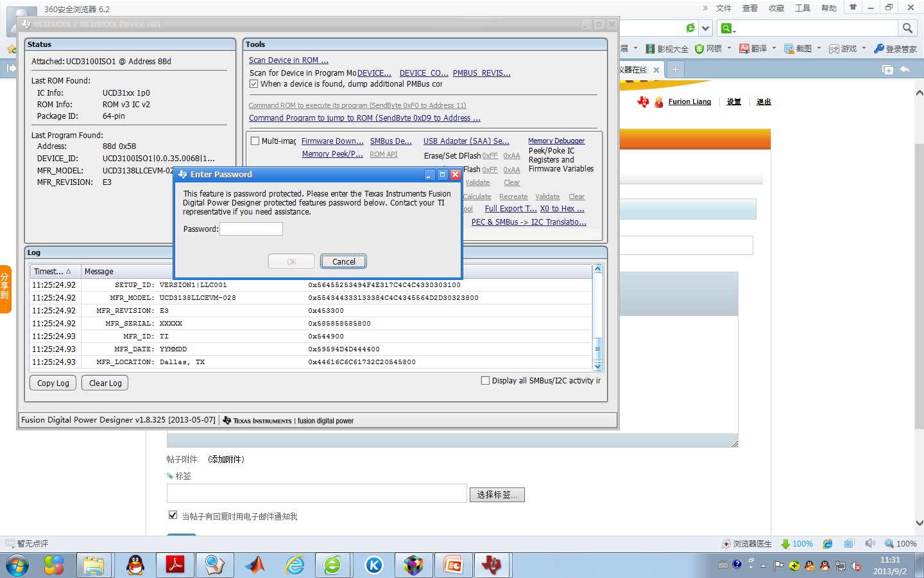924x578 pixels.
Task: Open the 收藏 menu in browser
Action: [x=776, y=8]
